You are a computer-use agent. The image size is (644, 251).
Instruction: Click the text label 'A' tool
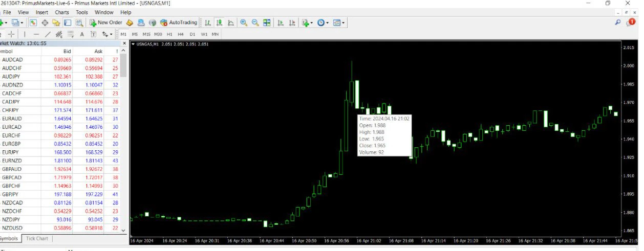click(81, 34)
